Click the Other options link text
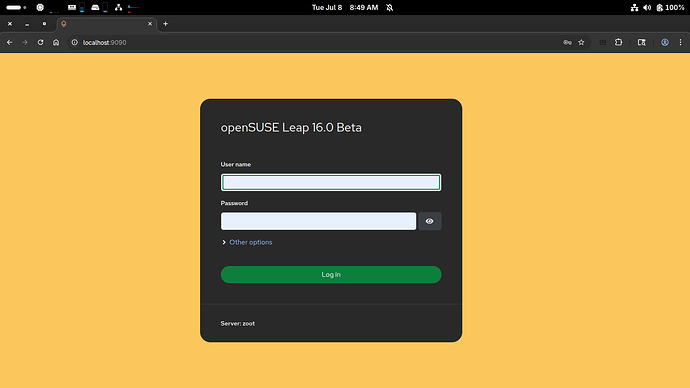Image resolution: width=690 pixels, height=388 pixels. [251, 242]
